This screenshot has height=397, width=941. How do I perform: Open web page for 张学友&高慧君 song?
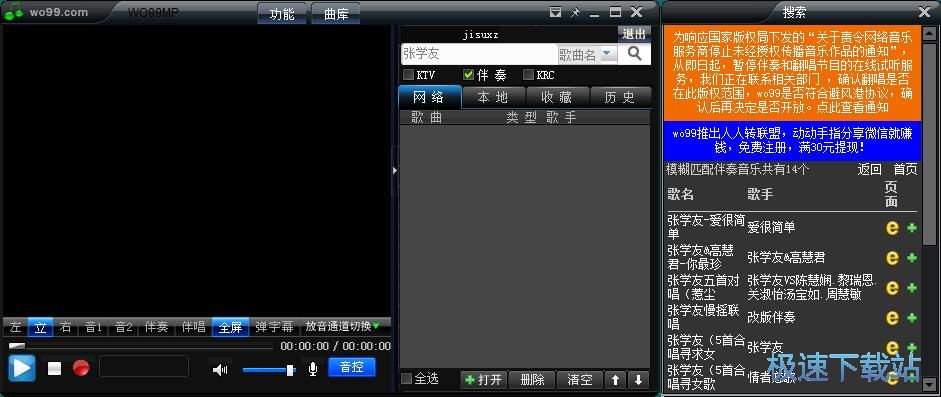click(892, 257)
